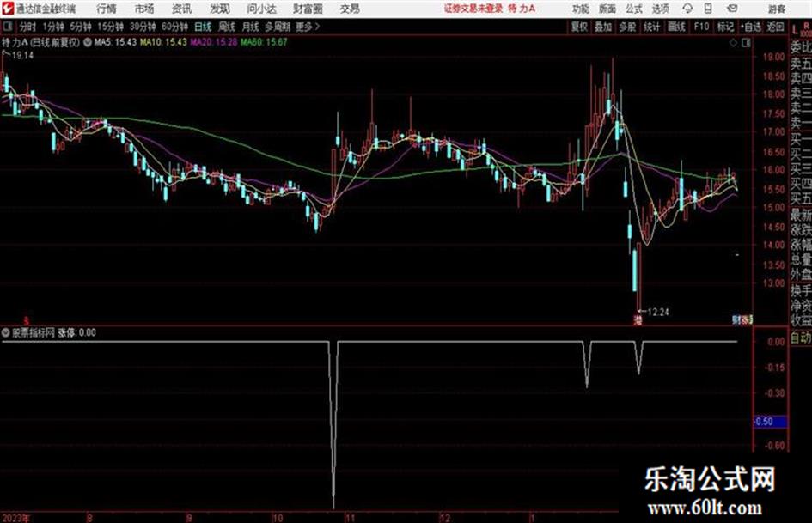The width and height of the screenshot is (812, 523).
Task: Click the 最新 row in quote panel
Action: click(801, 214)
